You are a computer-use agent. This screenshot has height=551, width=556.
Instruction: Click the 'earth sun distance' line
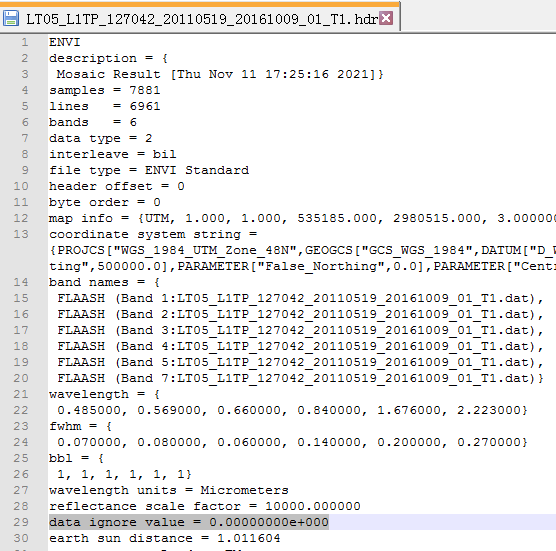165,538
